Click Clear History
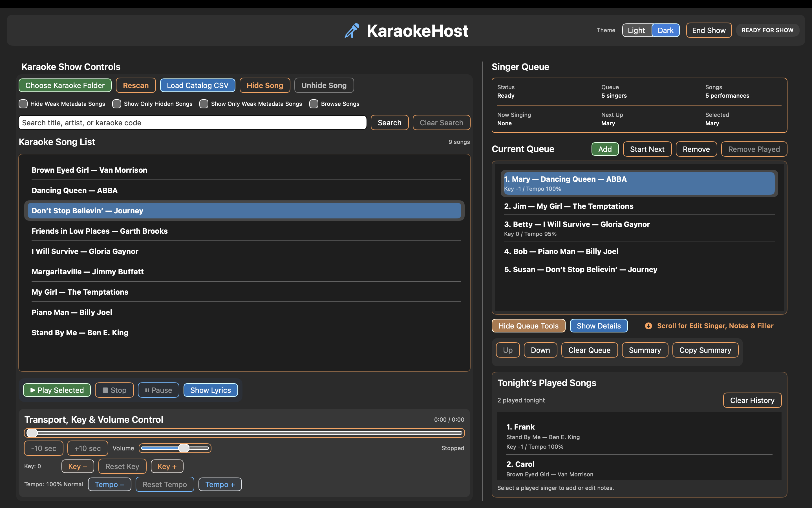Screen dimensions: 812x508 752,400
